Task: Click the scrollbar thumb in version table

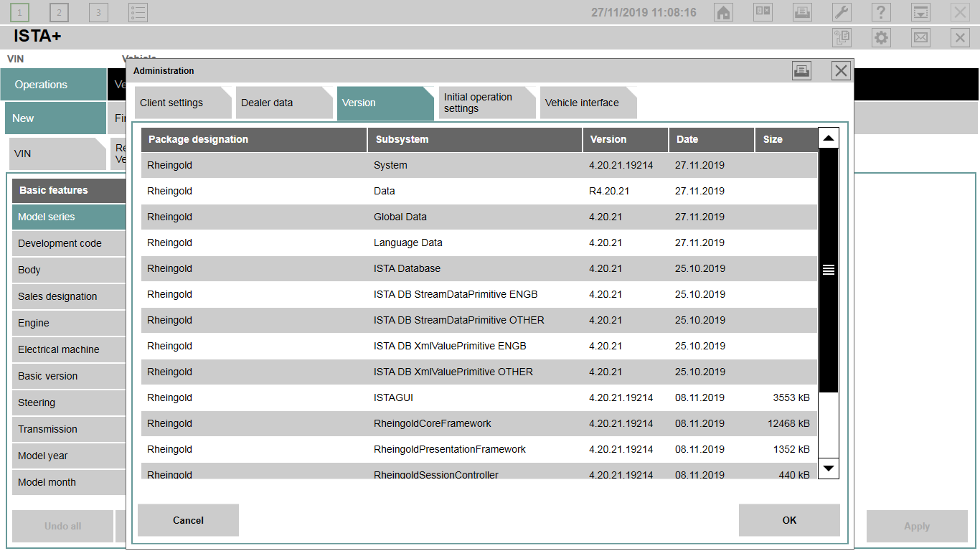Action: (x=829, y=270)
